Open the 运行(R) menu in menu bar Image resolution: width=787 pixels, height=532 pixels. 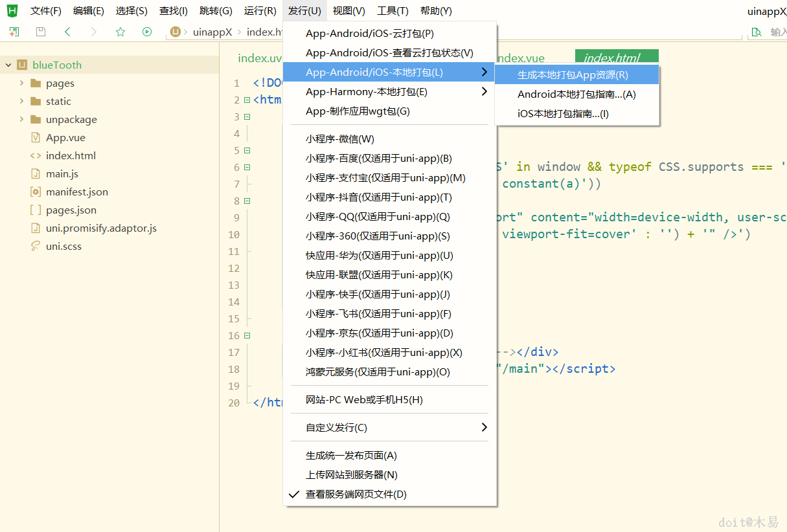(x=260, y=11)
